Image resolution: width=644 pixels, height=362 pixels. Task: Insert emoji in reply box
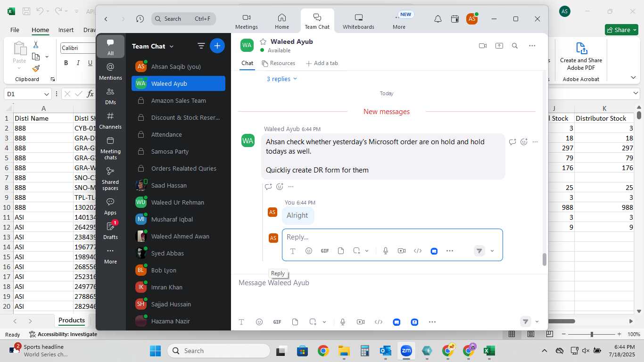[x=309, y=251]
